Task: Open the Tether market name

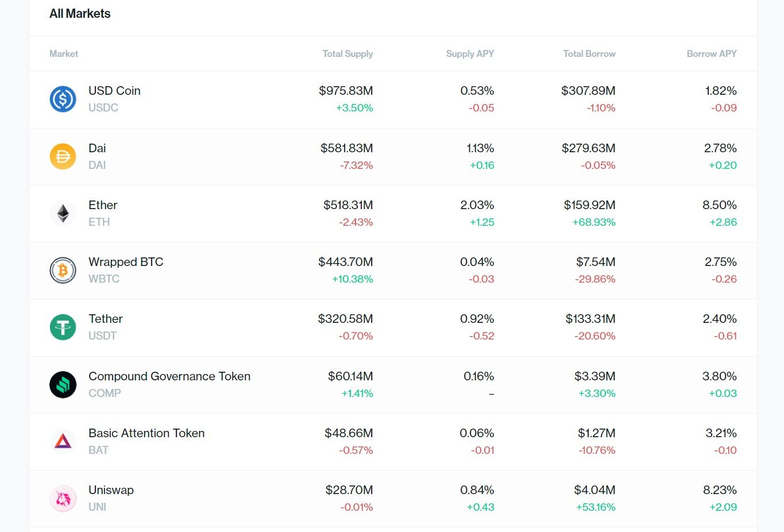Action: 106,319
